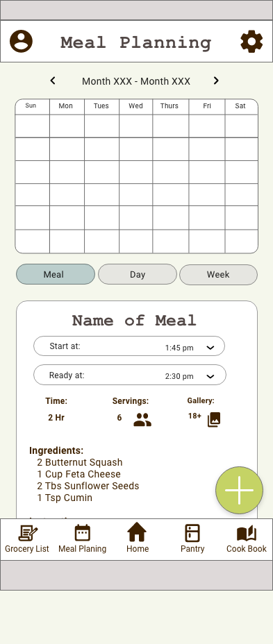
Task: Go to Grocery List
Action: click(26, 539)
